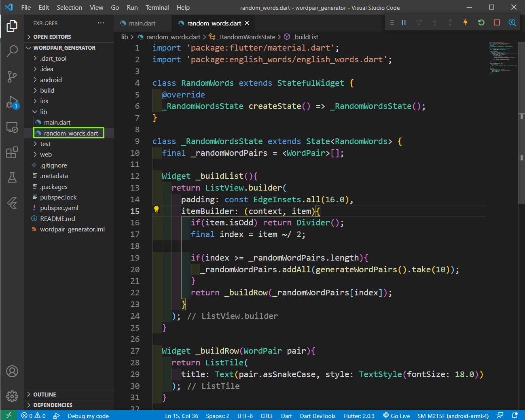
Task: Click the _buildList breadcrumb
Action: pos(301,37)
